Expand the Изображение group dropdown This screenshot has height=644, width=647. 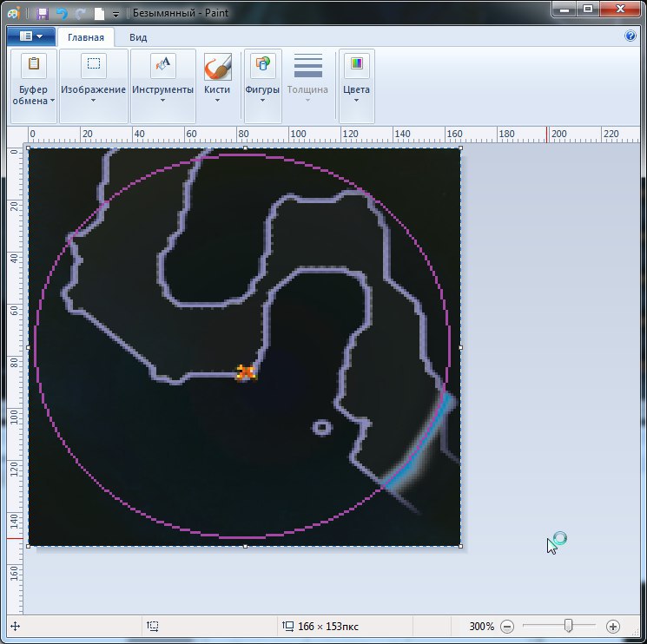click(93, 100)
